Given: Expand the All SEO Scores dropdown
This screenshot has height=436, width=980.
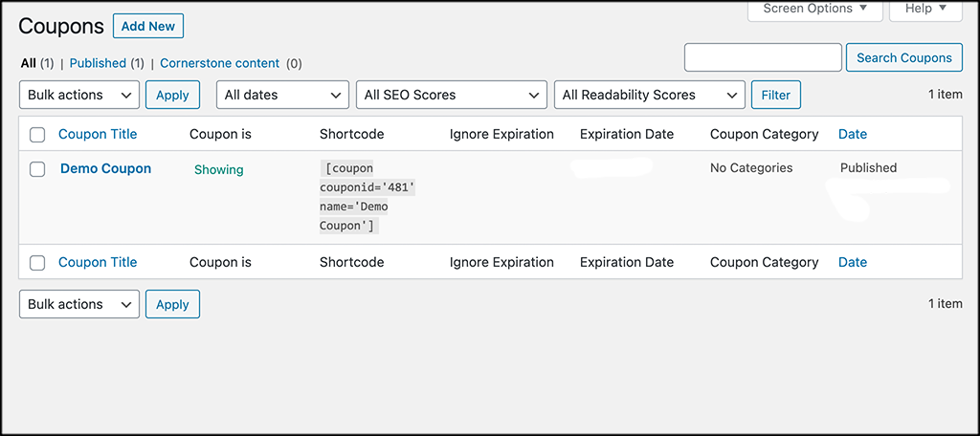Looking at the screenshot, I should click(x=452, y=95).
